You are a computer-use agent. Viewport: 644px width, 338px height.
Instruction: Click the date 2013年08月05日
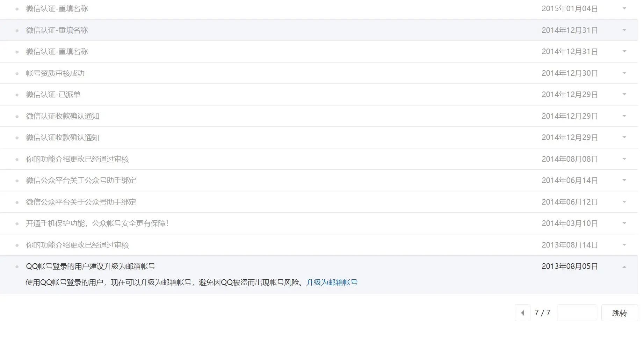point(570,266)
